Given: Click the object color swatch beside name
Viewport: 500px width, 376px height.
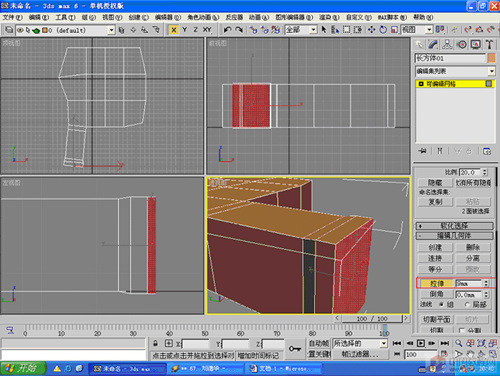Looking at the screenshot, I should [491, 58].
